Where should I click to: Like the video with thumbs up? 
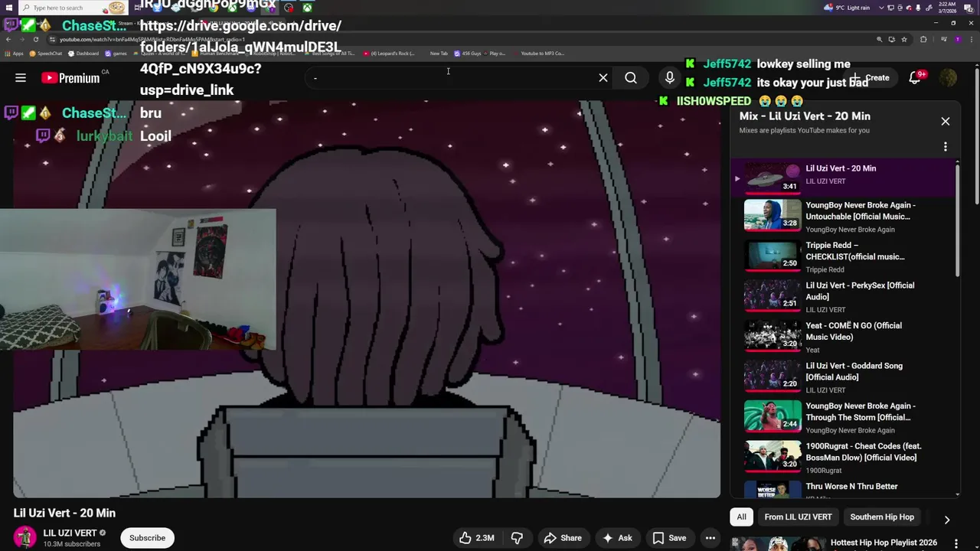pyautogui.click(x=475, y=538)
